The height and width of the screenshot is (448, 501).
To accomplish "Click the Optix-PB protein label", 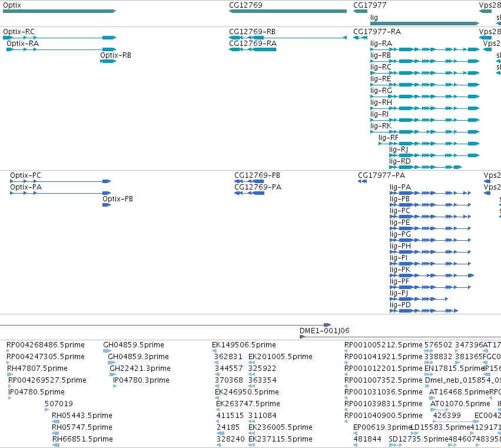I will pyautogui.click(x=118, y=199).
